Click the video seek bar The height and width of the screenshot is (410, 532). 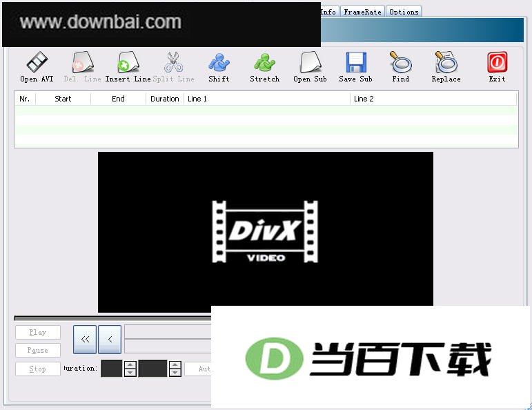coord(112,318)
